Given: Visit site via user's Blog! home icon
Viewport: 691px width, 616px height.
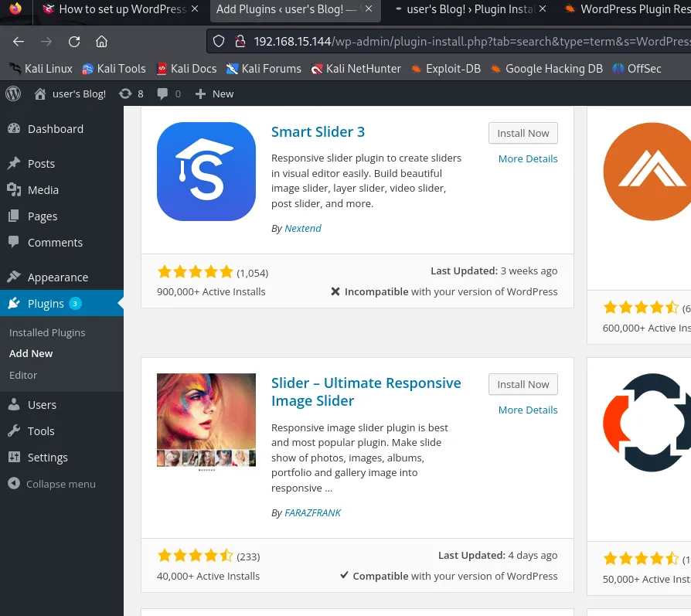Looking at the screenshot, I should 70,94.
